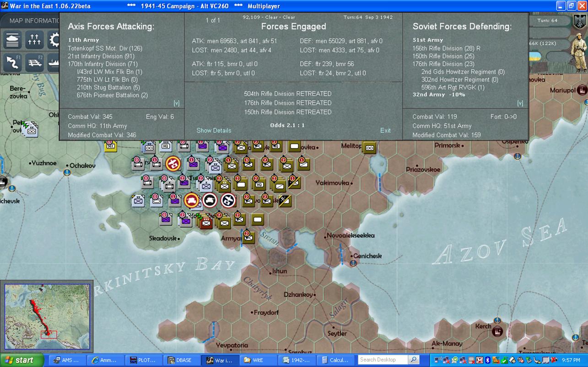Exit the combat report window

coord(385,130)
